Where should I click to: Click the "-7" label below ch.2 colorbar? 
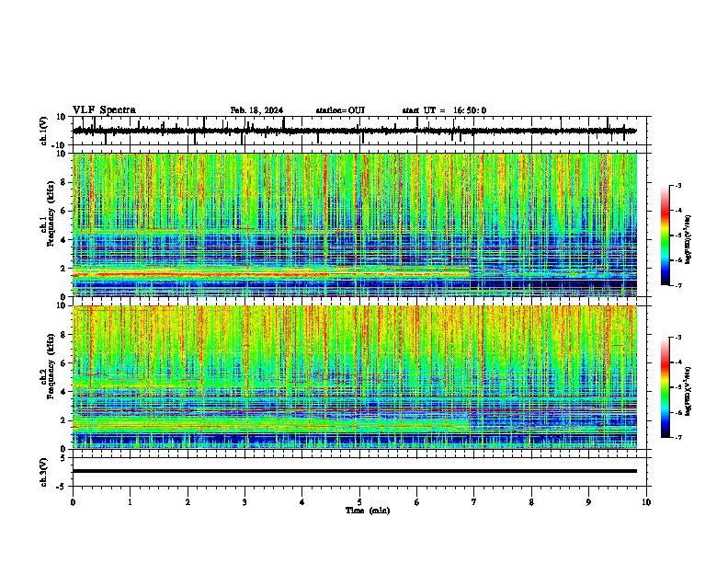point(677,437)
